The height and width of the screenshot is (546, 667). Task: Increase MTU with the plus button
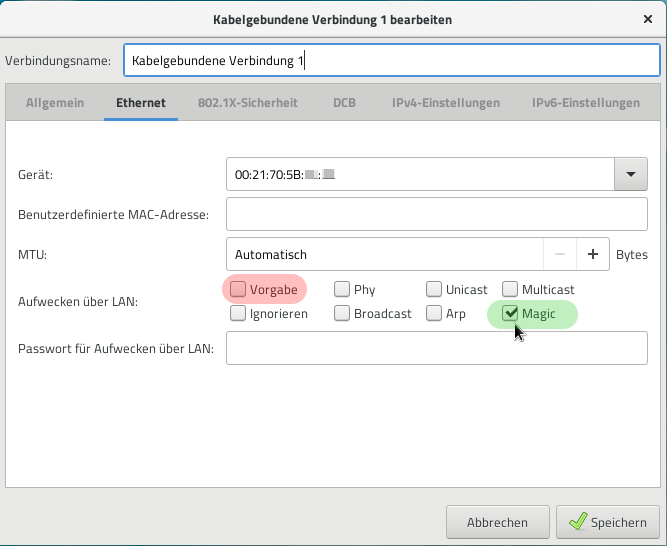click(x=593, y=255)
